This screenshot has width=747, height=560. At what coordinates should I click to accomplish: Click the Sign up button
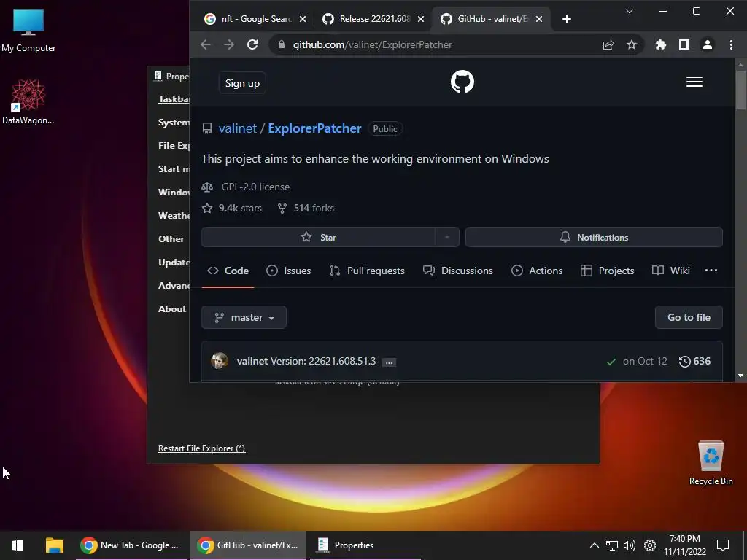click(242, 83)
